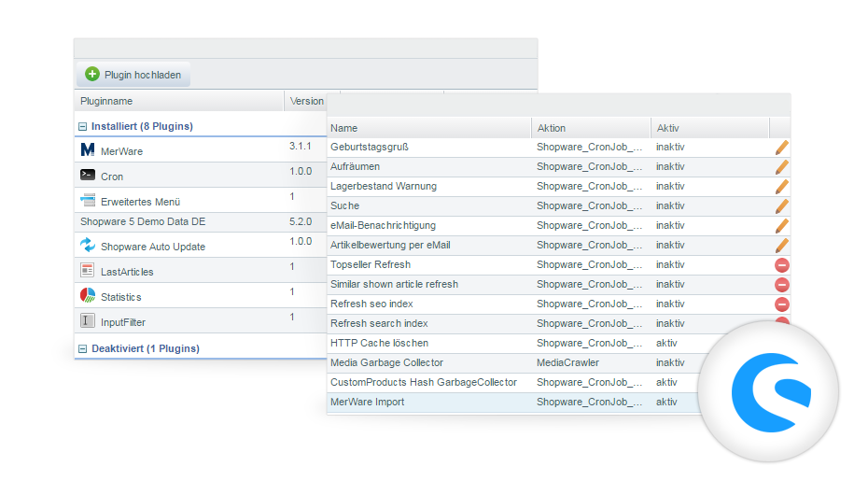
Task: Edit the Suche cron job via pencil
Action: pos(781,206)
